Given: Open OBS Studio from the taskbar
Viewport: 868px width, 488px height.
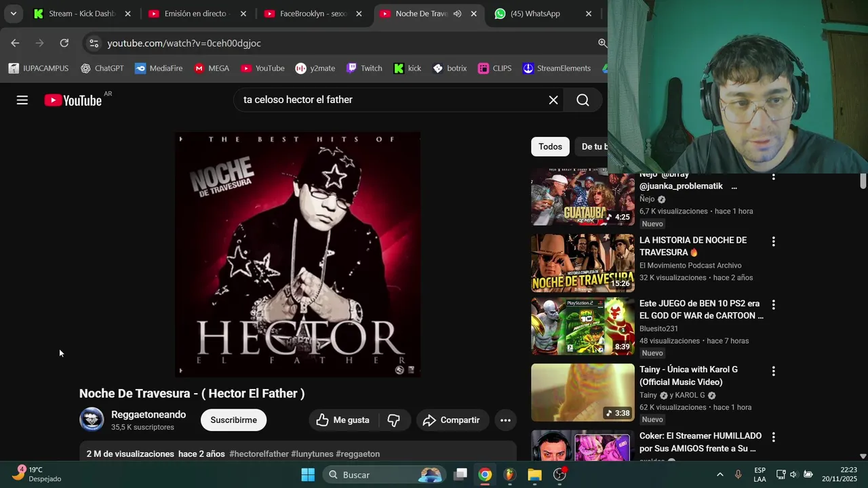Looking at the screenshot, I should tap(559, 474).
